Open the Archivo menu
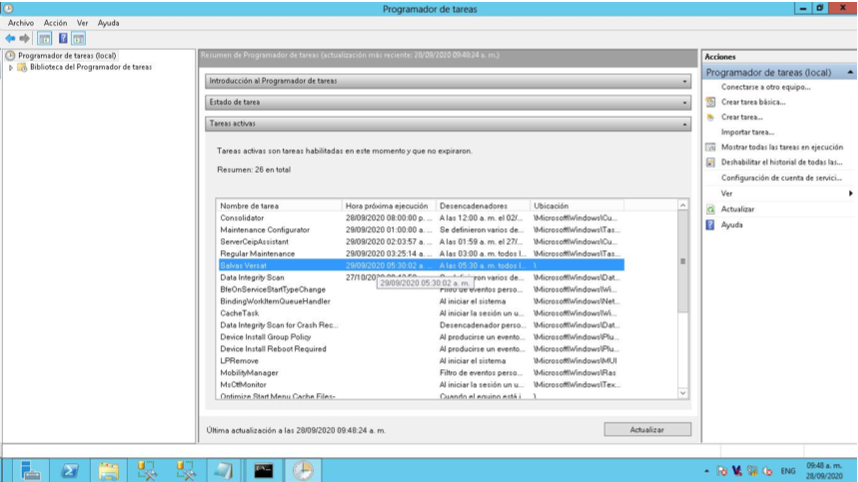The image size is (858, 482). pyautogui.click(x=21, y=23)
